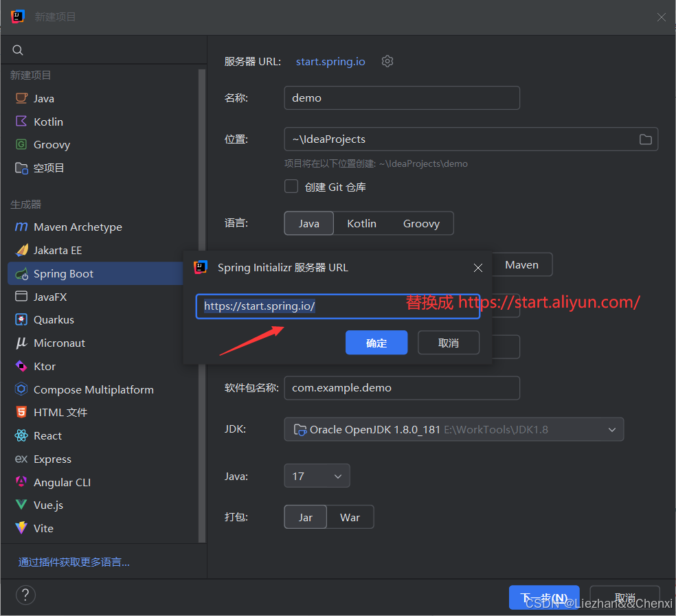Click the Groovy G icon
This screenshot has width=676, height=616.
[x=21, y=144]
